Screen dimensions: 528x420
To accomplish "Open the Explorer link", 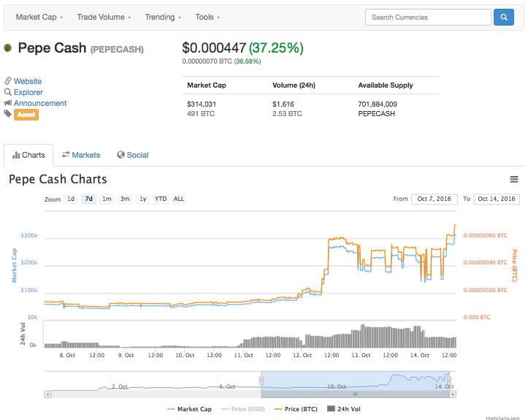I will pos(28,92).
